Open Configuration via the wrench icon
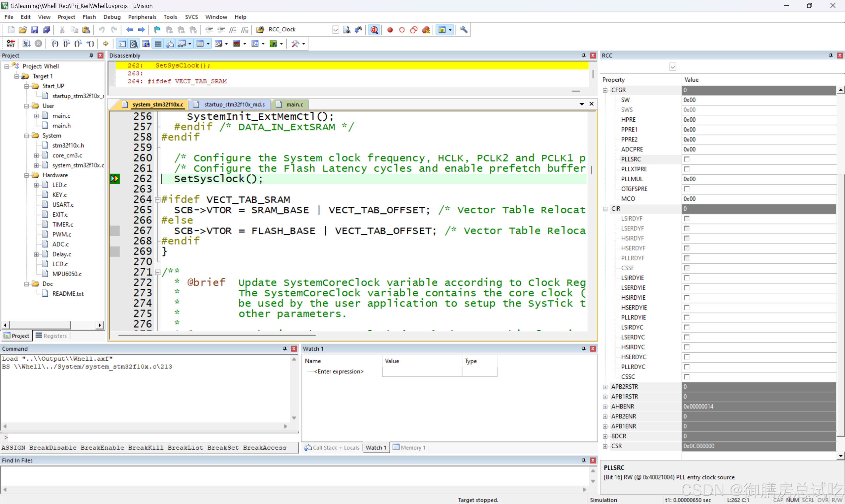This screenshot has width=845, height=504. coord(464,30)
